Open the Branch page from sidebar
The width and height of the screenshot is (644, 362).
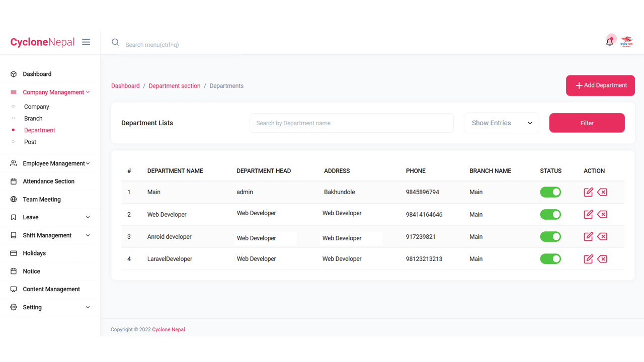tap(33, 118)
